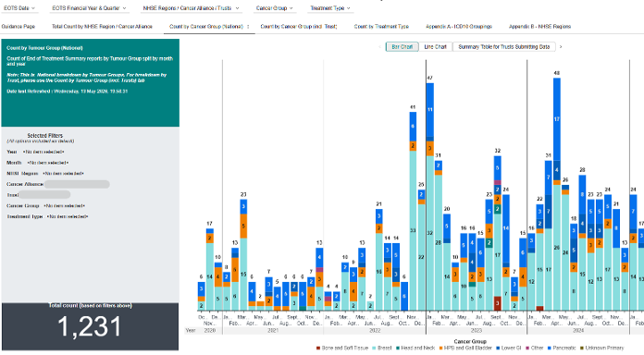
Task: Open EOTS Financial Year & Quarter dropdown
Action: [89, 7]
